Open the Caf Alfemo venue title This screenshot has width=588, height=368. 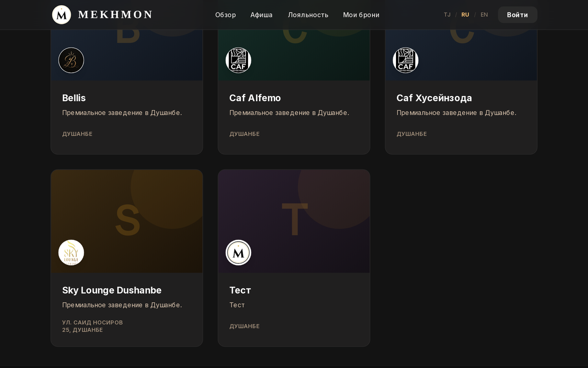[x=255, y=98]
